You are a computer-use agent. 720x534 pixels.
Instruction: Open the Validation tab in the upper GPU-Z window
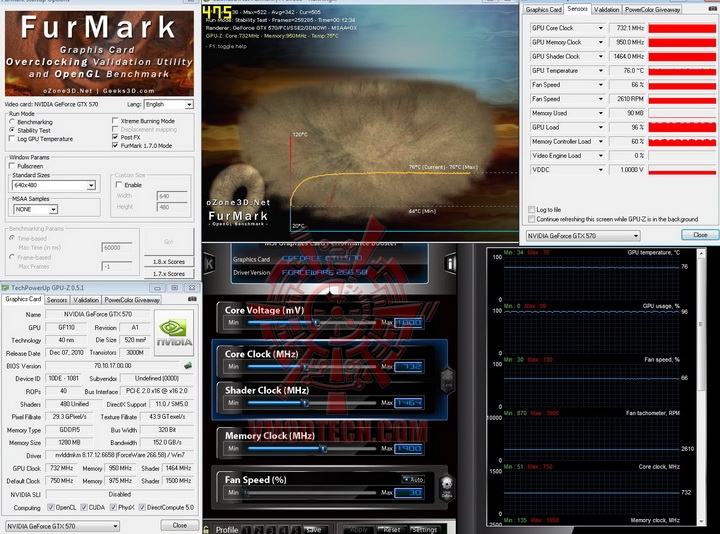coord(607,9)
